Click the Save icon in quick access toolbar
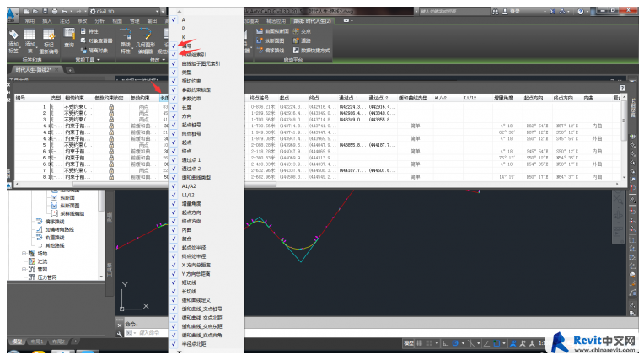This screenshot has width=644, height=360. (46, 12)
